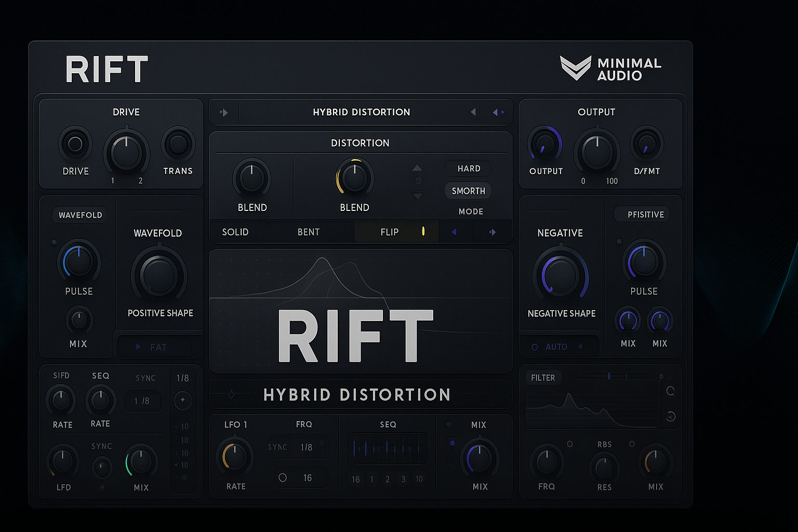Toggle SYNC in the LFO 1 FRQ box
This screenshot has height=532, width=798.
click(x=277, y=447)
